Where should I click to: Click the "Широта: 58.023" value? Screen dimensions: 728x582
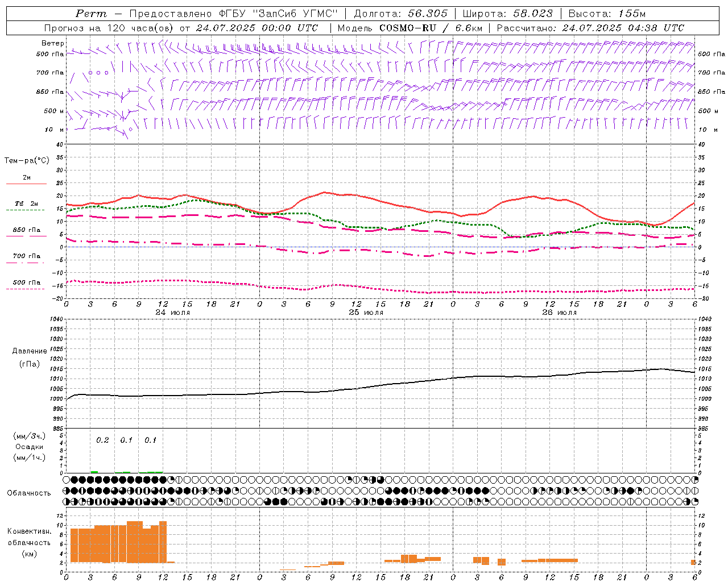(507, 14)
